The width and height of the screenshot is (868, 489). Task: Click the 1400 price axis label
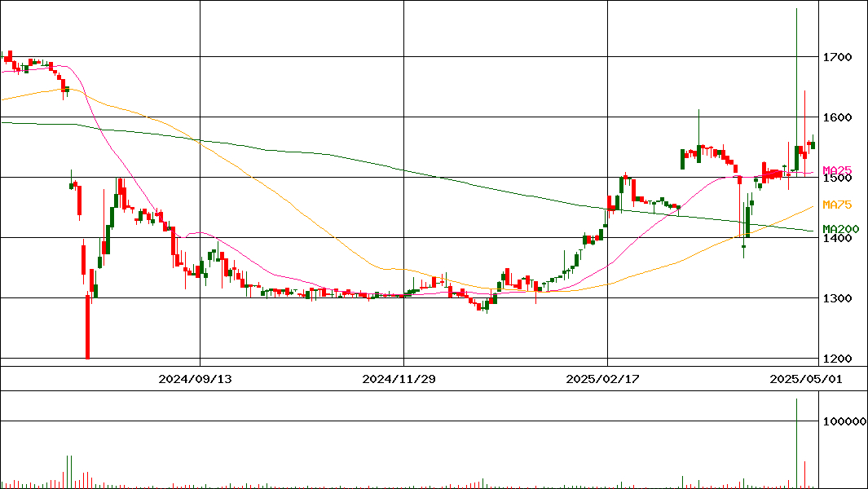coord(838,238)
